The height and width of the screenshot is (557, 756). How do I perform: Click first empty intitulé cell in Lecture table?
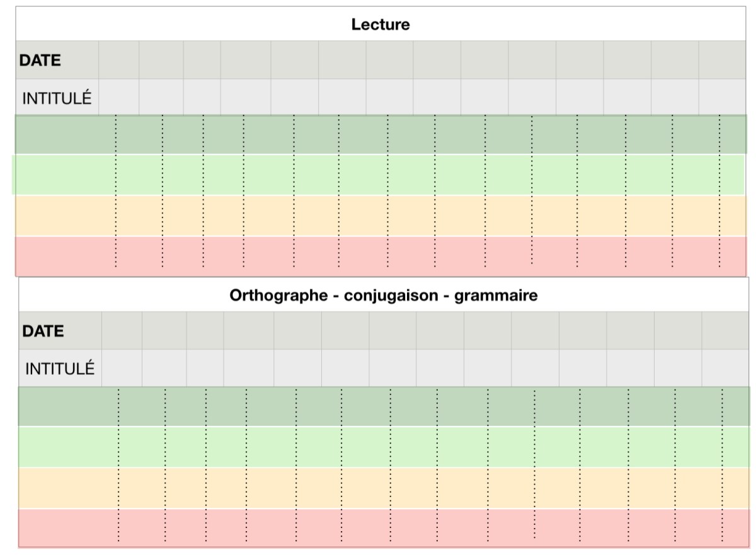click(x=118, y=98)
